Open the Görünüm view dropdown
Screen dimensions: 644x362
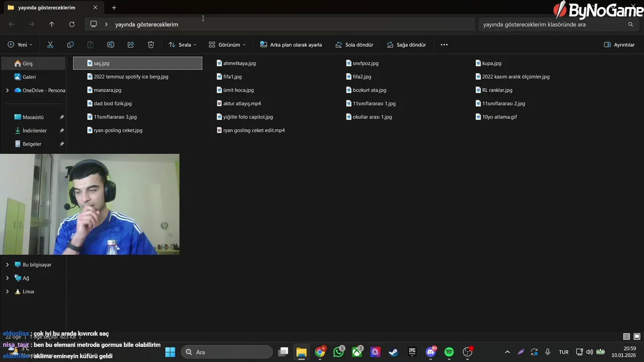point(227,45)
